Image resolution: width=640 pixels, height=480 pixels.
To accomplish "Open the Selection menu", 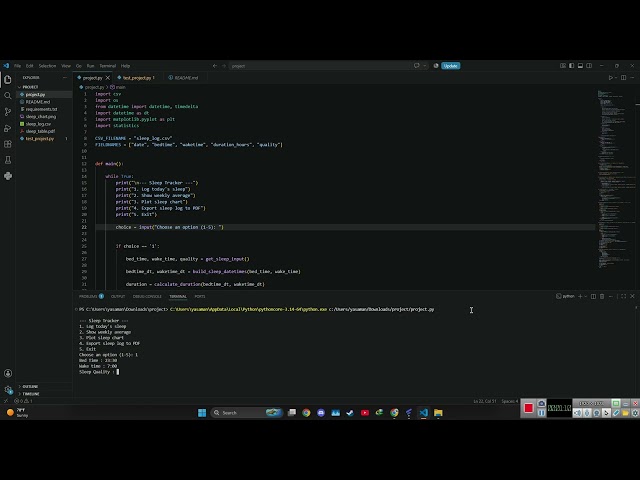I will 47,66.
